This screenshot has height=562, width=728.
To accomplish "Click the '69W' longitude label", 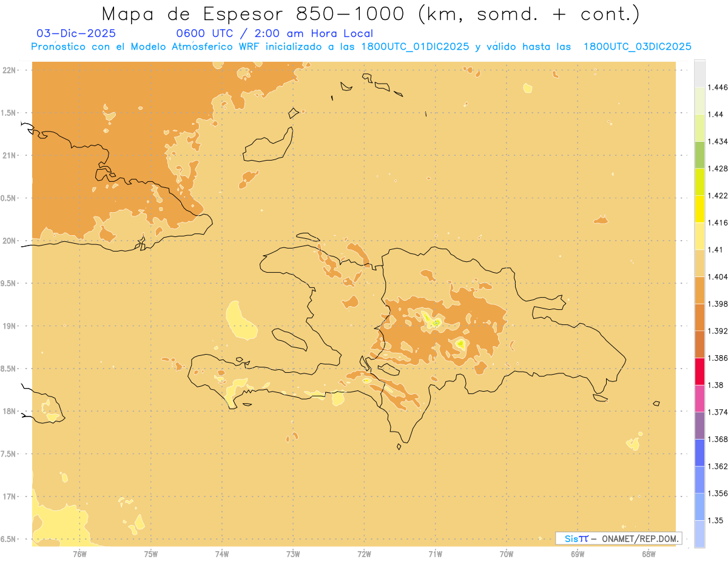I will [578, 554].
